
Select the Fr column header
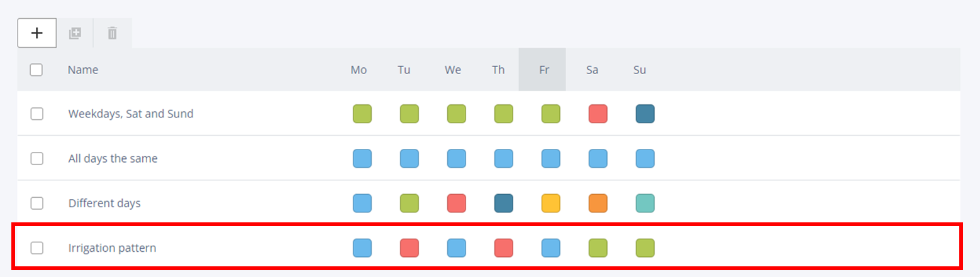tap(544, 70)
